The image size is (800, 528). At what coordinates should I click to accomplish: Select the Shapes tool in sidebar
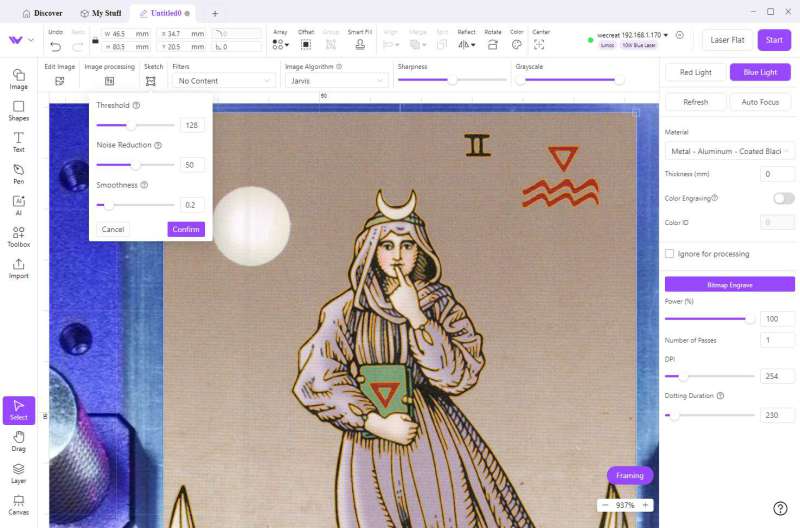(x=18, y=111)
